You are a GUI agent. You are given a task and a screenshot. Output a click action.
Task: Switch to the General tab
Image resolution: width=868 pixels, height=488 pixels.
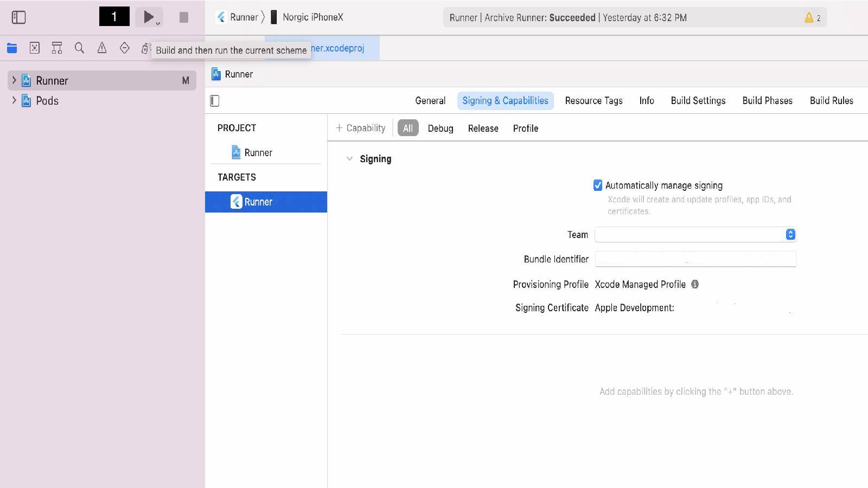point(430,101)
